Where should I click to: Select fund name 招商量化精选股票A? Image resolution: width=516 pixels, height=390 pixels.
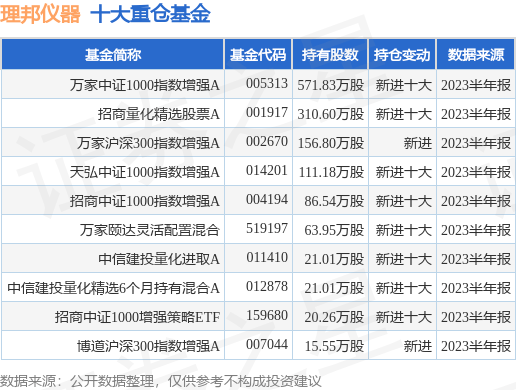[x=159, y=114]
